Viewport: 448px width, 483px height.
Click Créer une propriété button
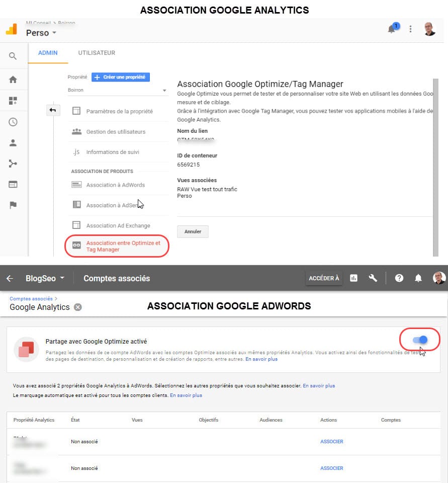coord(121,77)
